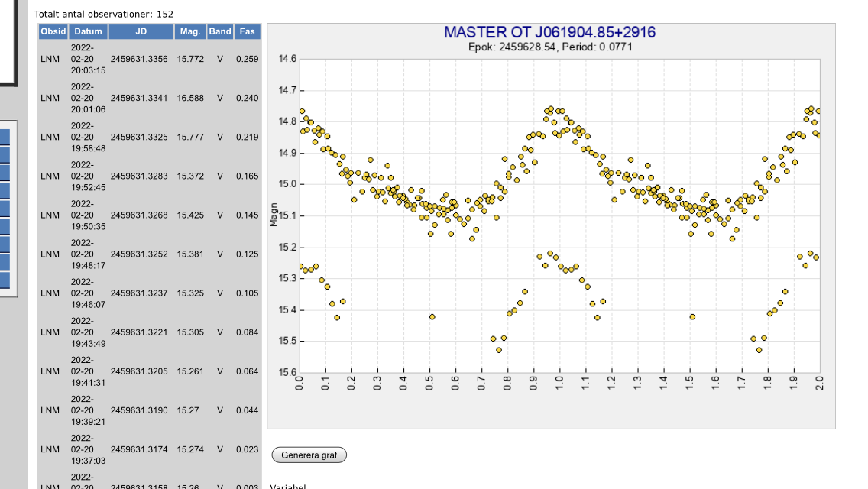Click the Fas column header
Image resolution: width=868 pixels, height=489 pixels.
(x=248, y=31)
